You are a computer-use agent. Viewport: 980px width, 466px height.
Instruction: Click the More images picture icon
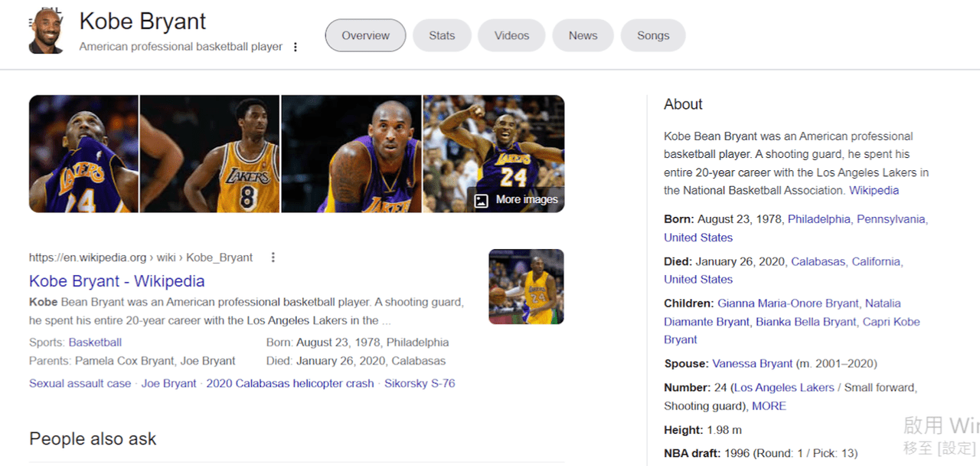(481, 200)
